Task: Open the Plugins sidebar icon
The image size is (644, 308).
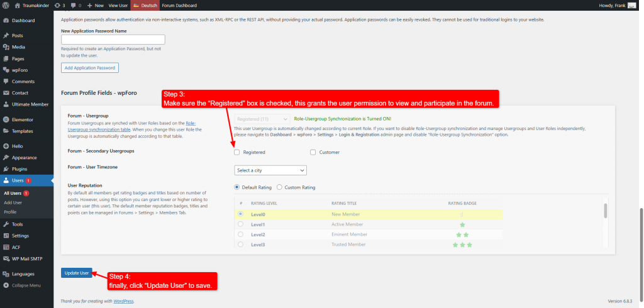Action: (6, 169)
